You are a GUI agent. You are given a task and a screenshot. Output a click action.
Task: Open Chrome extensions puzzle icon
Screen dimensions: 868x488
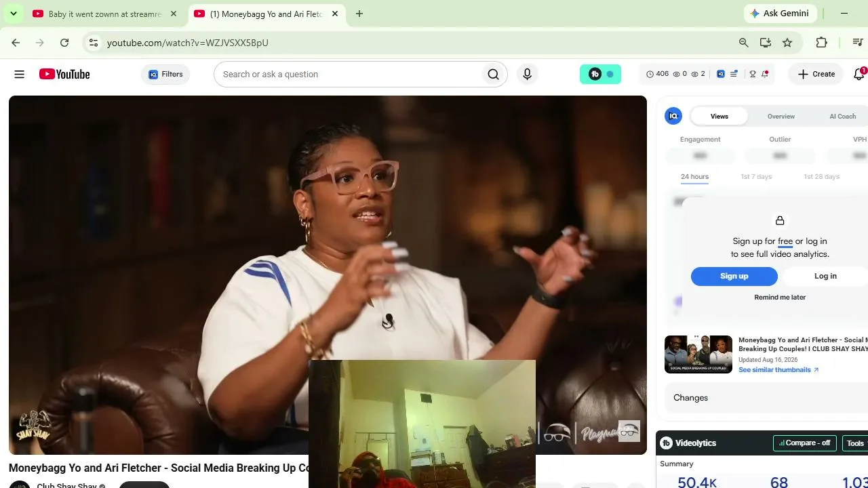click(x=822, y=43)
